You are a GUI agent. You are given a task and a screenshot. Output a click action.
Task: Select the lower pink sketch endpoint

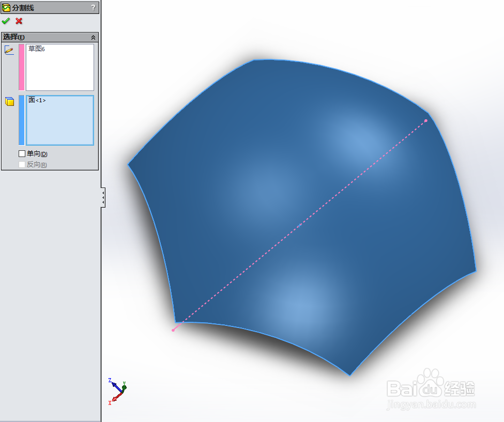coord(173,330)
